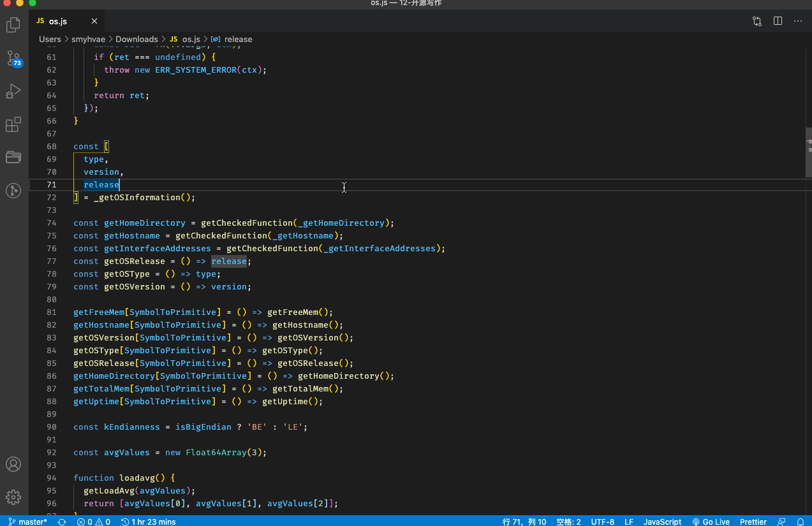
Task: Open the Explorer sidebar icon
Action: pos(13,24)
